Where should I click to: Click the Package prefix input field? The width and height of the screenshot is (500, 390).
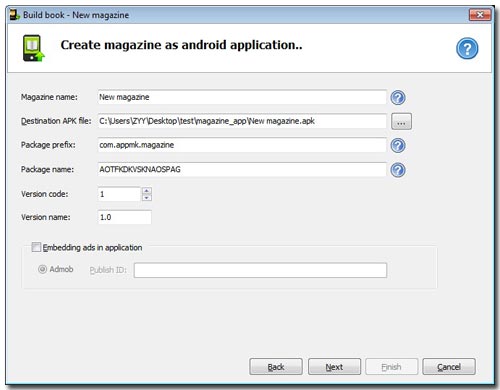click(x=242, y=145)
